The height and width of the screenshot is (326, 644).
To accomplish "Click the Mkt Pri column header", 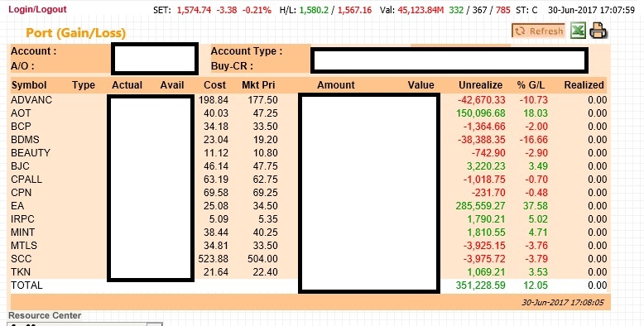I will pos(258,85).
